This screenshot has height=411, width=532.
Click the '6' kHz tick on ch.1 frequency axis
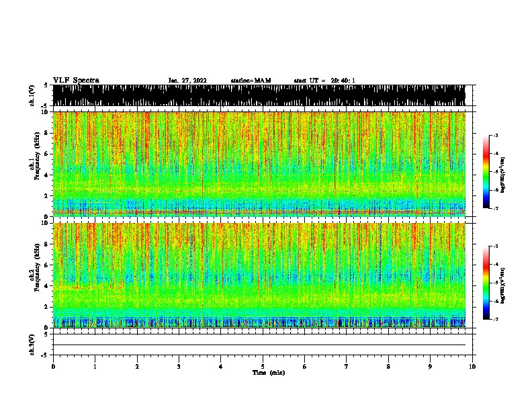(46, 154)
